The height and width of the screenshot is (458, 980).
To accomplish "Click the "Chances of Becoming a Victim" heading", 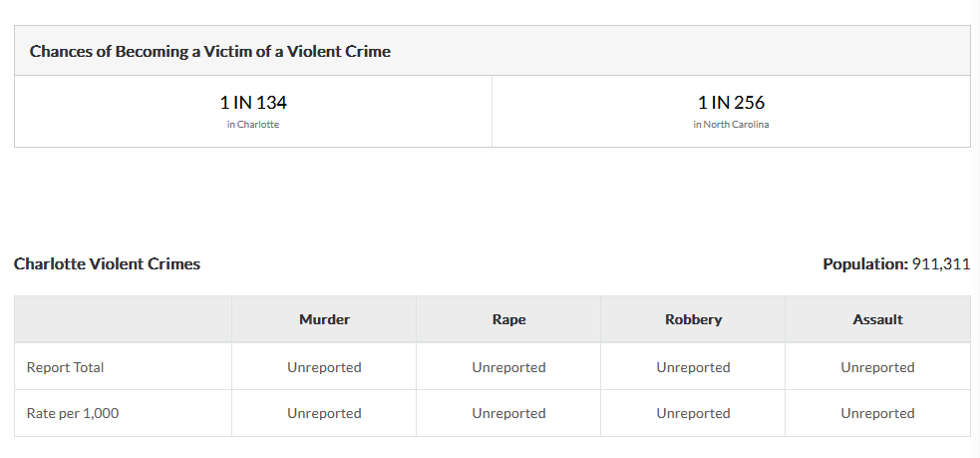I will (x=210, y=51).
